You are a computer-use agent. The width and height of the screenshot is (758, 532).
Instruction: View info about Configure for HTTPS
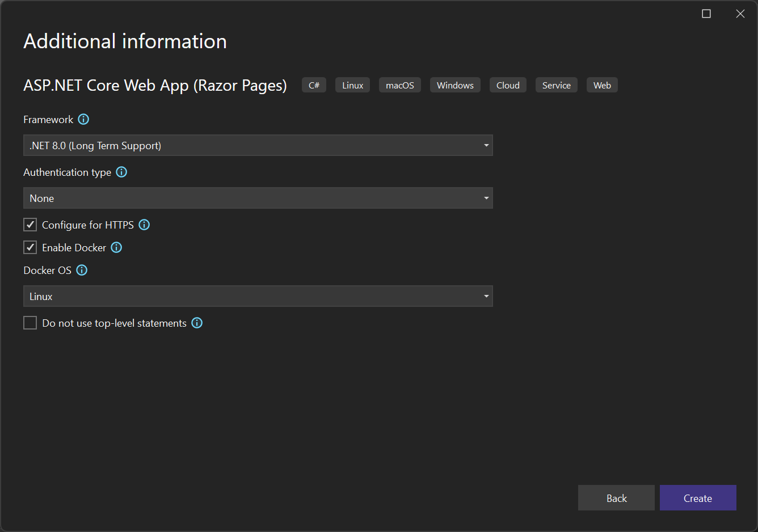click(144, 225)
